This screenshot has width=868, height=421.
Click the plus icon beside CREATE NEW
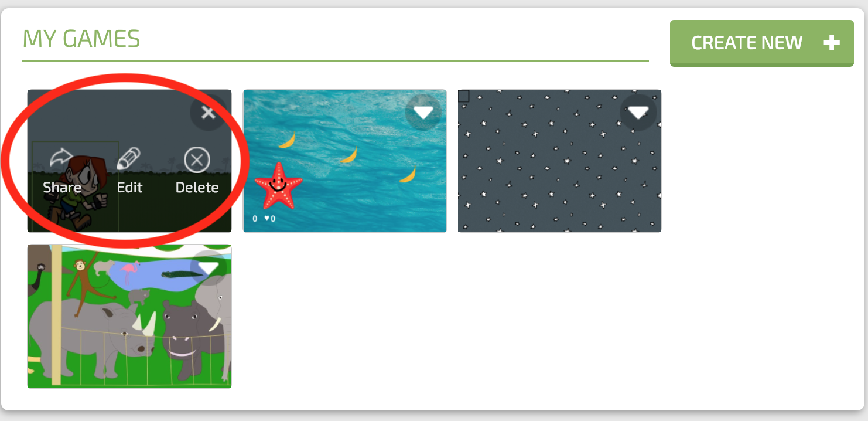tap(831, 43)
